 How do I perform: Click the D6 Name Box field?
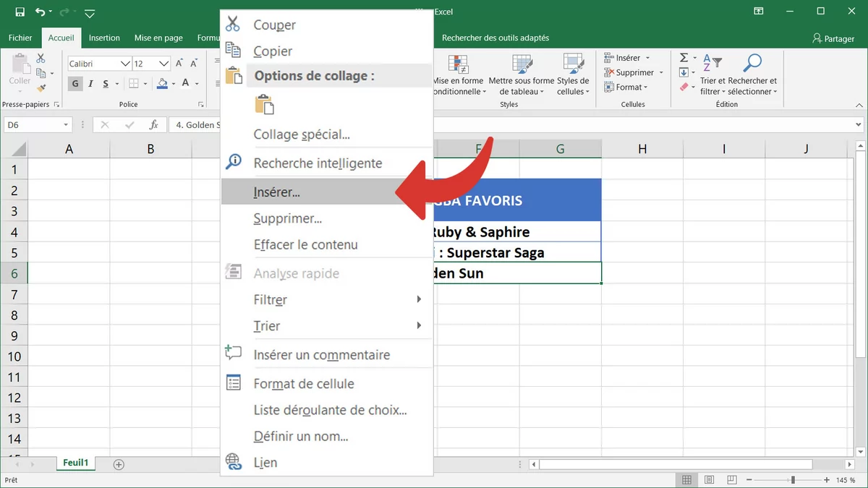(33, 125)
